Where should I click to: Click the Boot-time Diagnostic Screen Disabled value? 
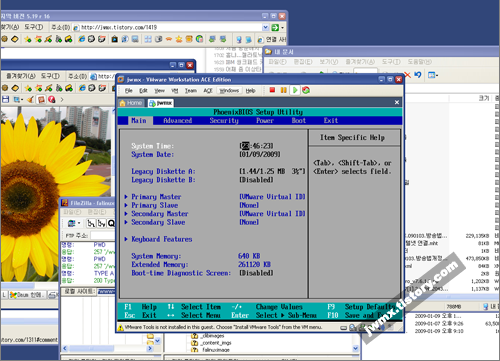pos(256,273)
